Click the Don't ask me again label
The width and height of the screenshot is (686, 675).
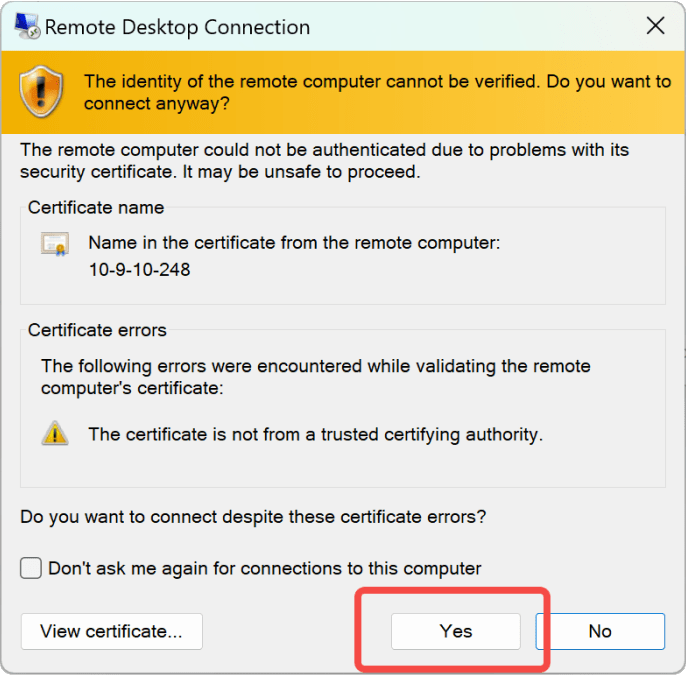point(265,568)
